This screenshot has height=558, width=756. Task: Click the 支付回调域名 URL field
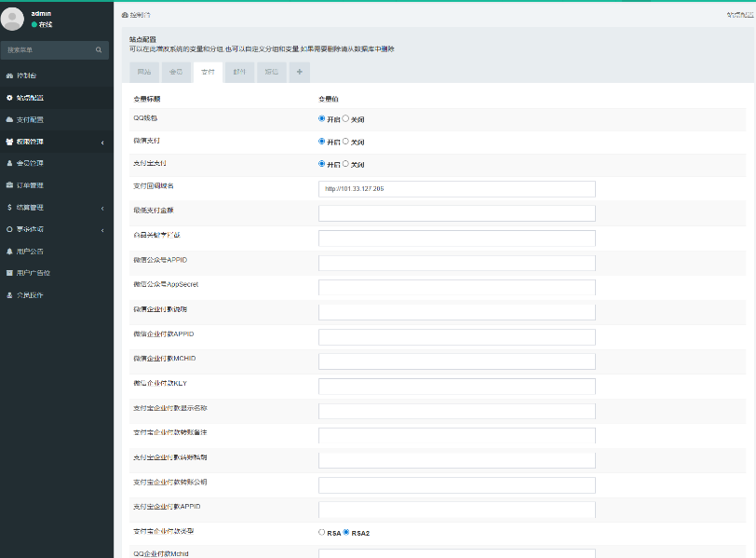(456, 189)
